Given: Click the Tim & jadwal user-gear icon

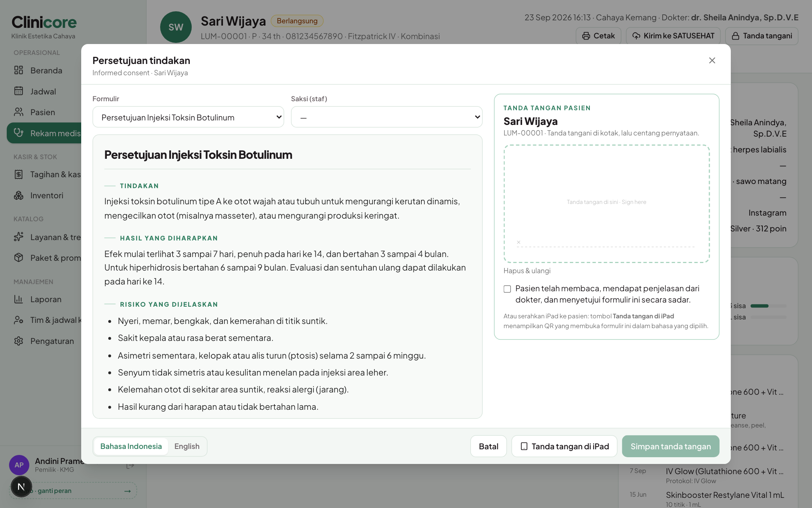Looking at the screenshot, I should click(x=19, y=320).
